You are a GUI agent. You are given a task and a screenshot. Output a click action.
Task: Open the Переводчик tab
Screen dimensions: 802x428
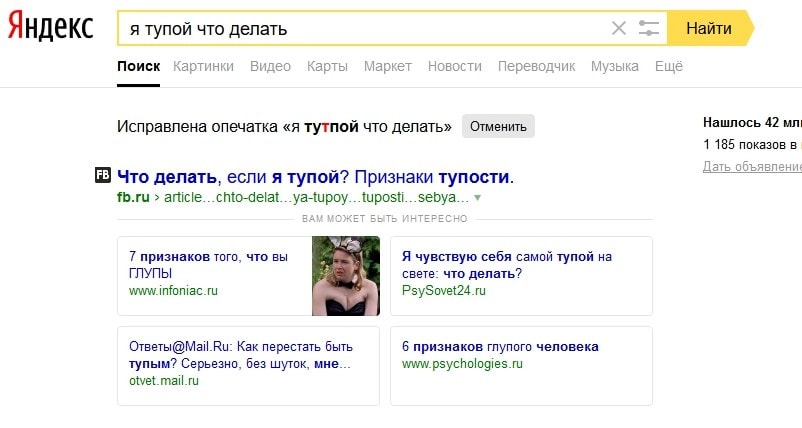(x=537, y=66)
